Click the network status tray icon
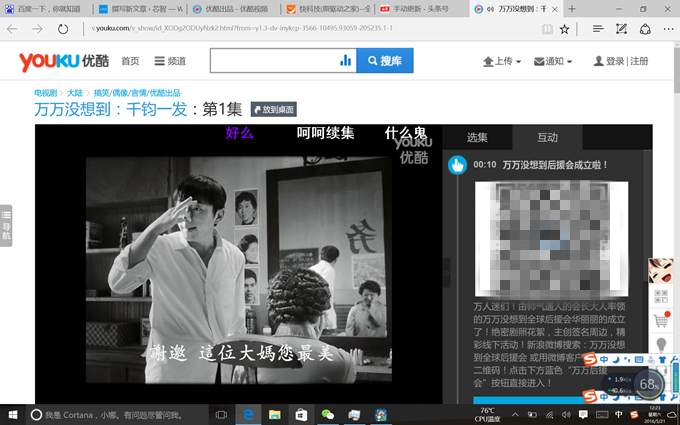 pos(549,415)
